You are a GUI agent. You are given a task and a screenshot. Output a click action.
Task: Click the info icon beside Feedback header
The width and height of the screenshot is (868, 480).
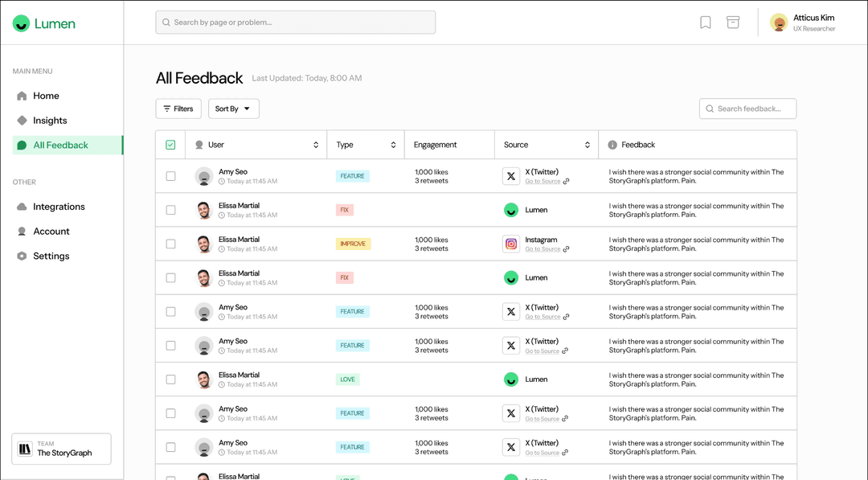(612, 145)
